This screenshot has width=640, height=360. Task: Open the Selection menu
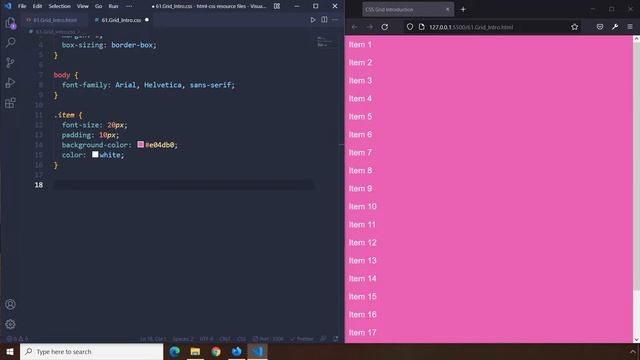point(60,6)
